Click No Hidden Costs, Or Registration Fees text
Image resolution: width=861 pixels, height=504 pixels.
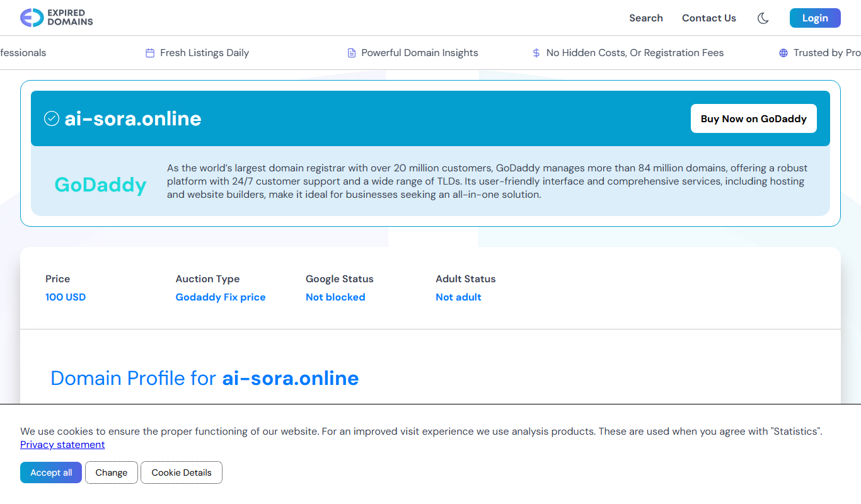pos(635,53)
